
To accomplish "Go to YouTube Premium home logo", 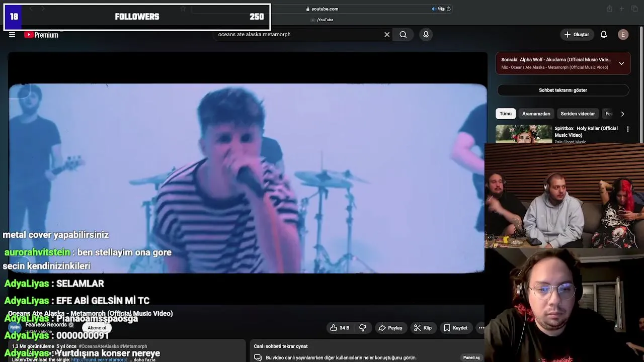I will (41, 35).
